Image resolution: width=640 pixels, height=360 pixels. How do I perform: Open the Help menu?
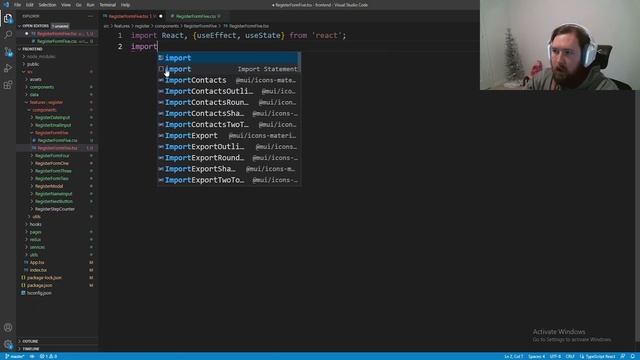pyautogui.click(x=125, y=5)
